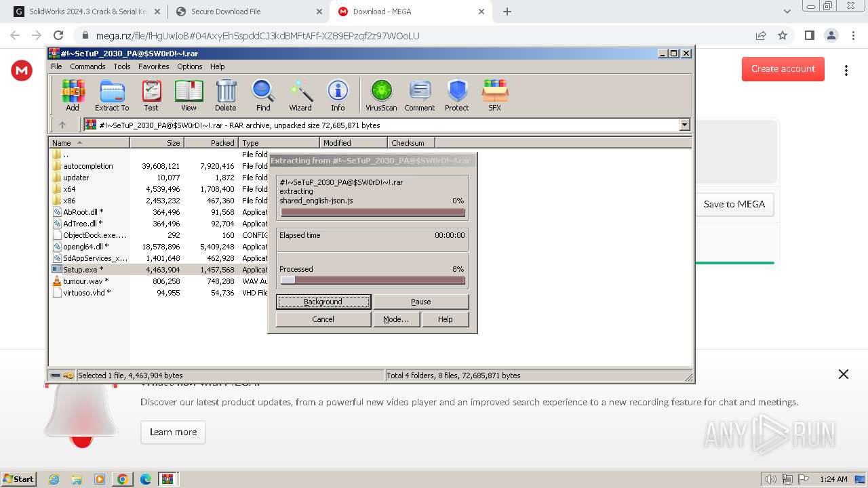Viewport: 868px width, 488px height.
Task: Click the volume speaker tray icon
Action: click(770, 479)
